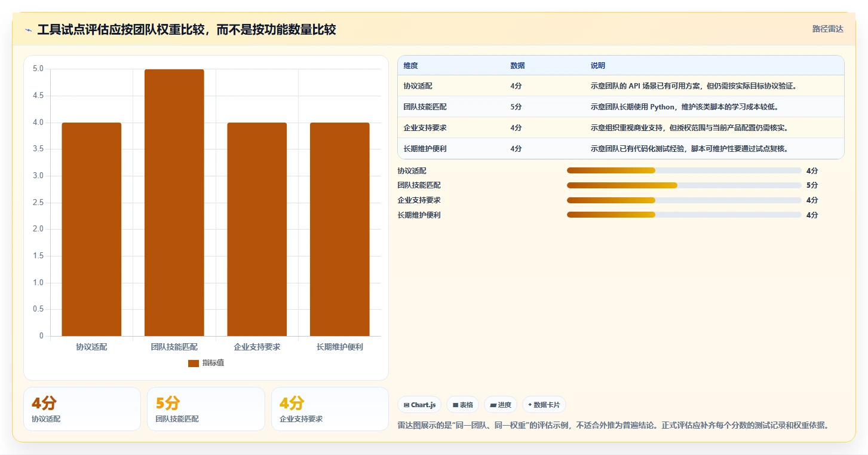The height and width of the screenshot is (455, 868).
Task: Click the description about 商业支持 in the table
Action: [x=689, y=127]
